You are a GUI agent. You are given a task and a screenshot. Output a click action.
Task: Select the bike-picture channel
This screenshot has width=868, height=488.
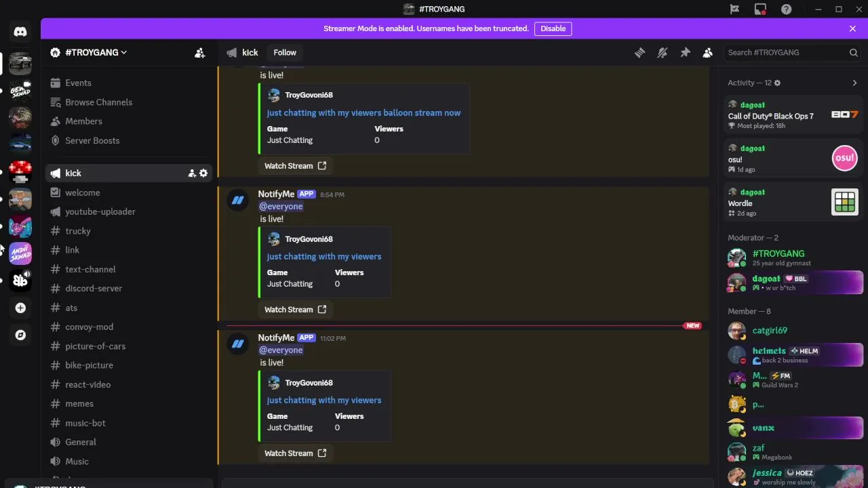pos(129,365)
